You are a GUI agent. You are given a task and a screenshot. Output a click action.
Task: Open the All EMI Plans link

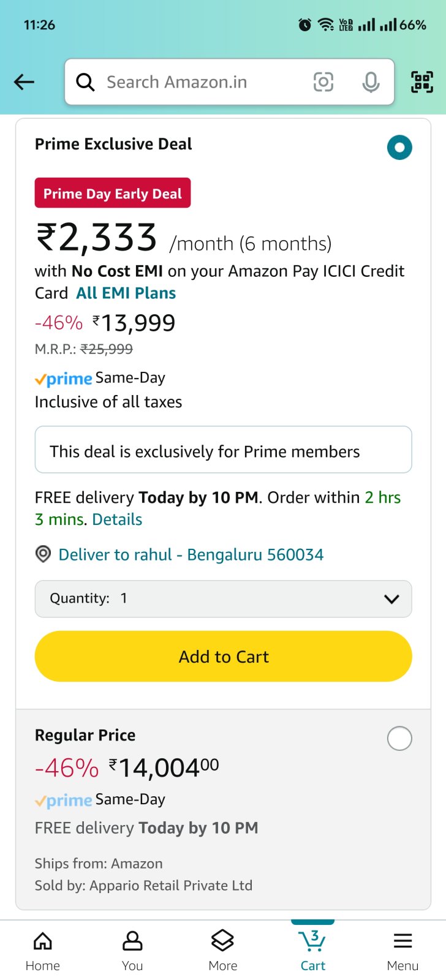[126, 293]
